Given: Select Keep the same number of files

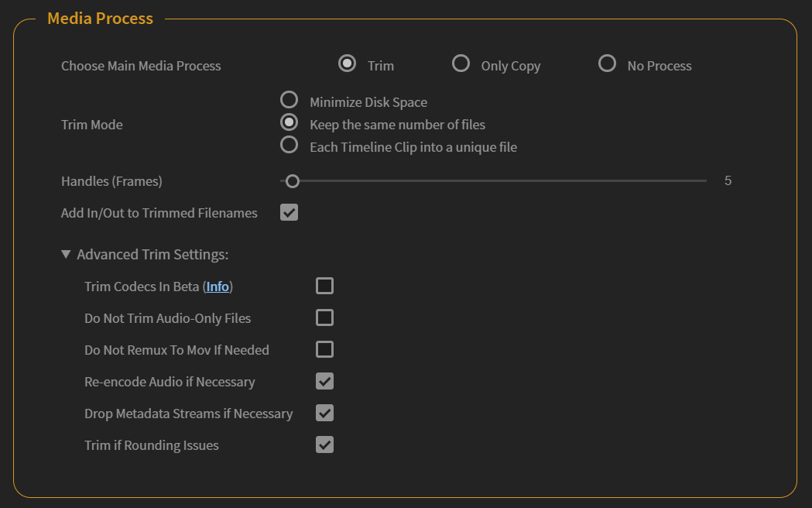Looking at the screenshot, I should tap(290, 122).
